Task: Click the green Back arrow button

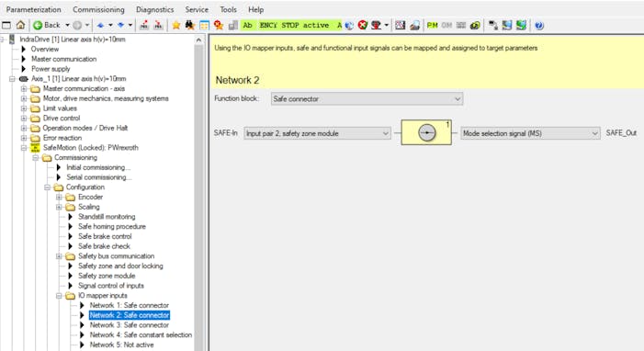Action: point(38,25)
